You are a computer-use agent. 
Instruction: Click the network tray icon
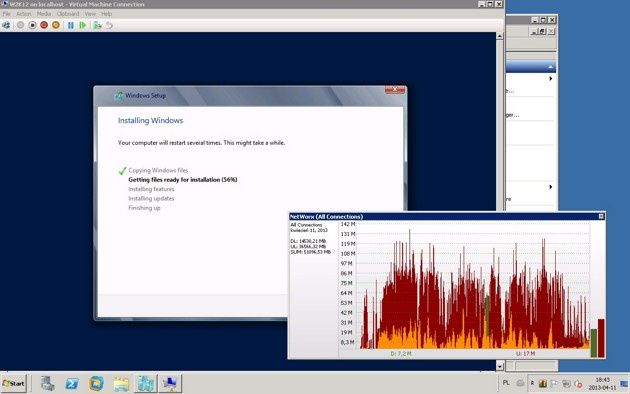(567, 384)
